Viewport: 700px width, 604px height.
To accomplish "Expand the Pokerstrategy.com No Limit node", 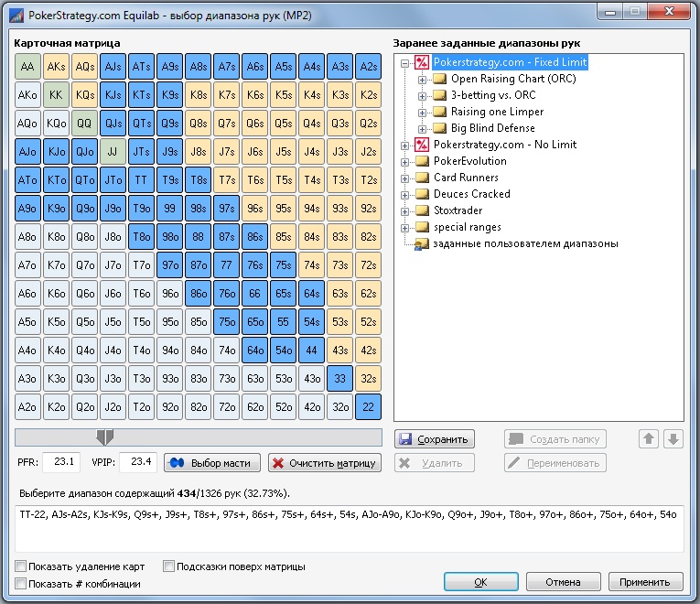I will 404,146.
